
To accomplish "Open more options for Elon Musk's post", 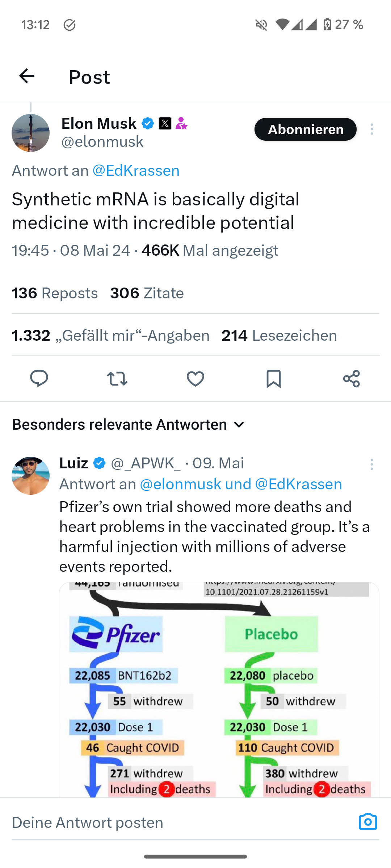I will click(371, 129).
